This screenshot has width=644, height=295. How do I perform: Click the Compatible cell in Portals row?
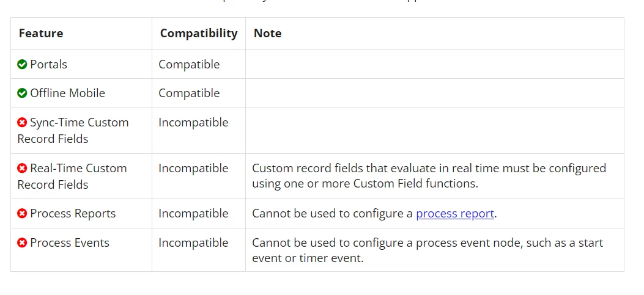(189, 64)
